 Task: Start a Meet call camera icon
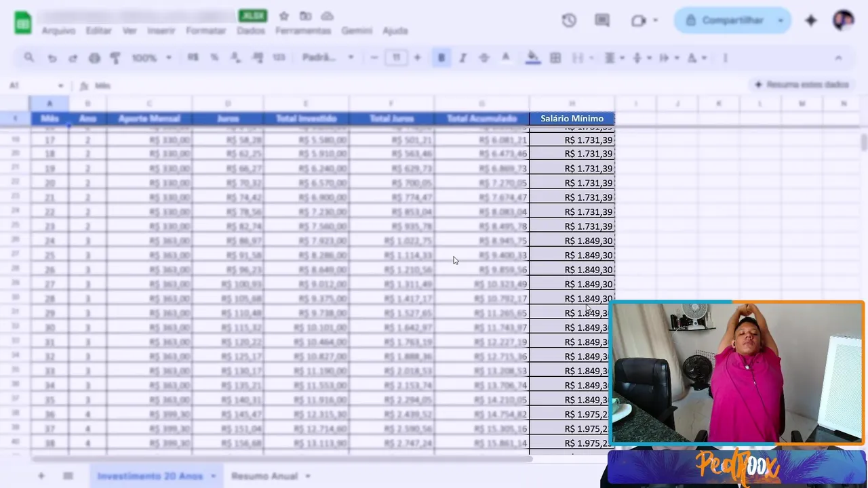638,20
